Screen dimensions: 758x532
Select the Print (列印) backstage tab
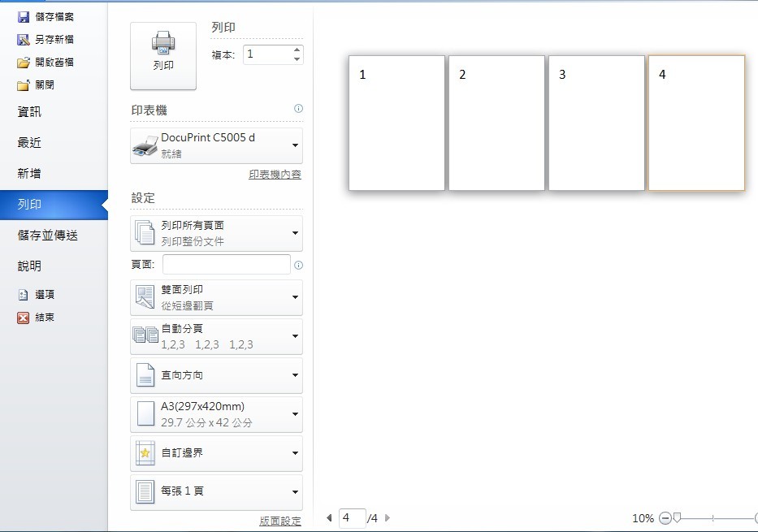point(54,205)
